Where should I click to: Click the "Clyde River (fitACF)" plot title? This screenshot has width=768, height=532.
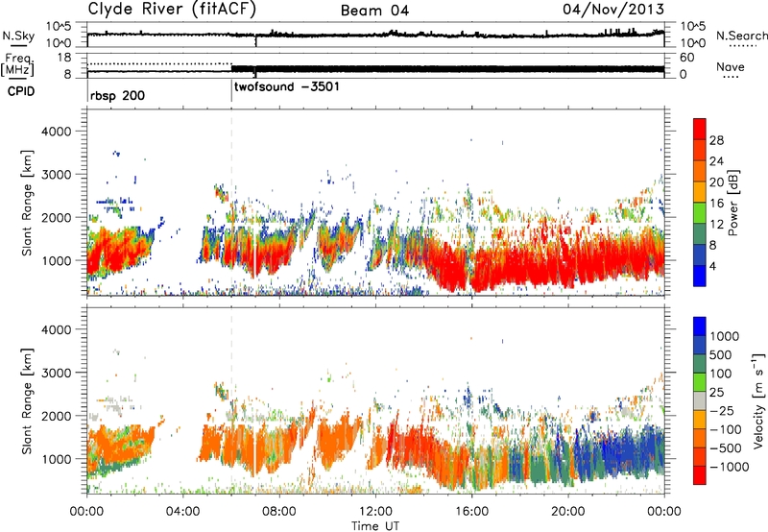(172, 10)
